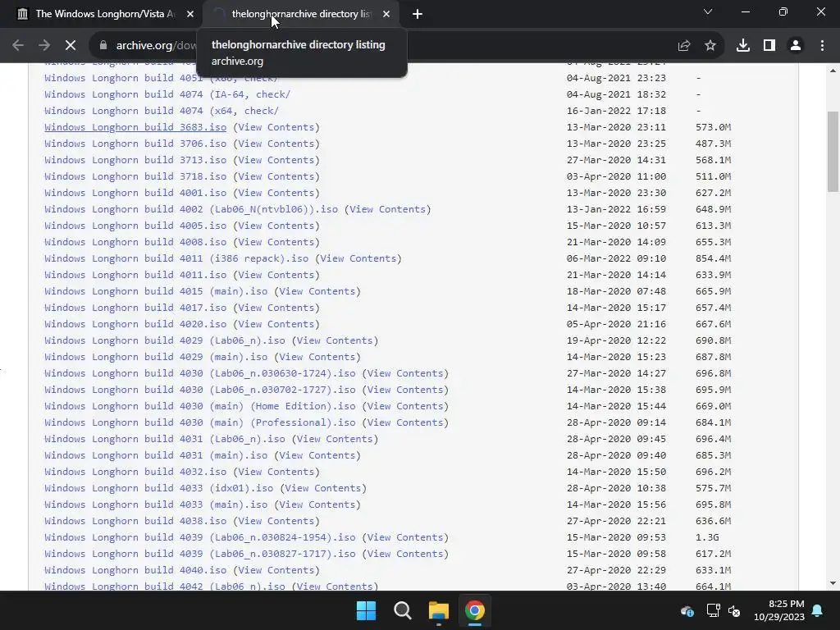Open Windows Longhorn build 3718.iso link

[135, 176]
